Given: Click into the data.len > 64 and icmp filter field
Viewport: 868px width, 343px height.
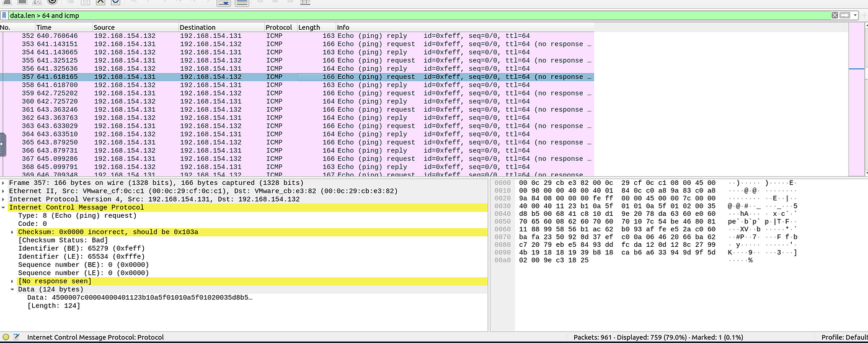Looking at the screenshot, I should coord(419,15).
